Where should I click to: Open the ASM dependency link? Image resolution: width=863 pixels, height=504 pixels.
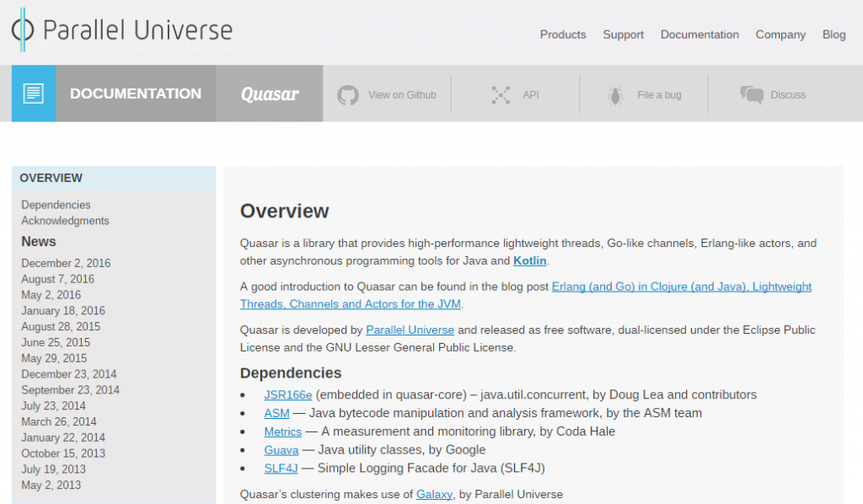[x=276, y=413]
